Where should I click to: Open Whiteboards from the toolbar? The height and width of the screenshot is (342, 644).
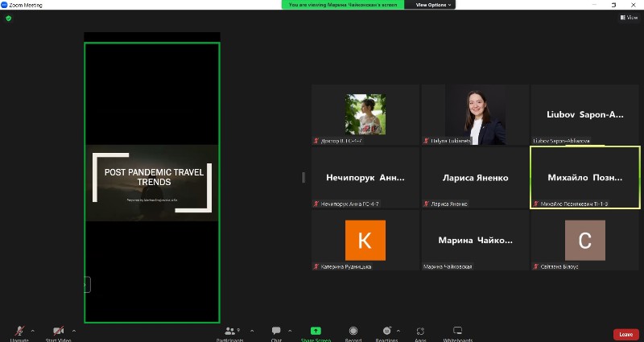457,332
